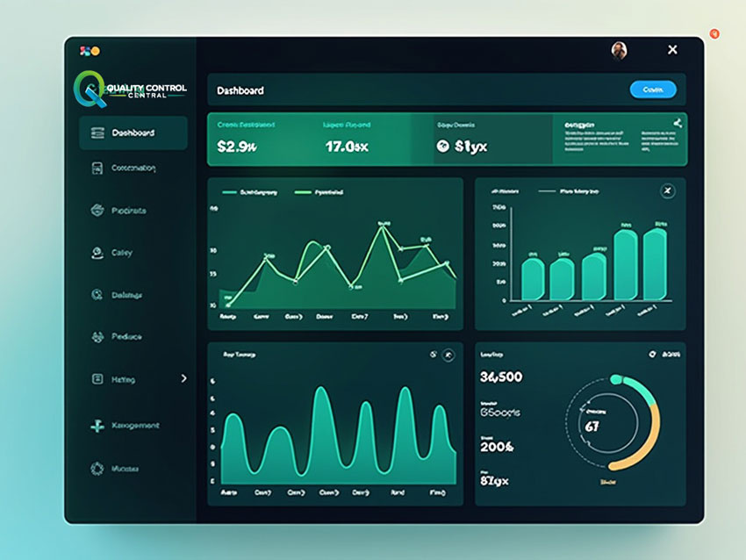Click the Management plus icon in sidebar
The height and width of the screenshot is (560, 746).
(x=97, y=426)
